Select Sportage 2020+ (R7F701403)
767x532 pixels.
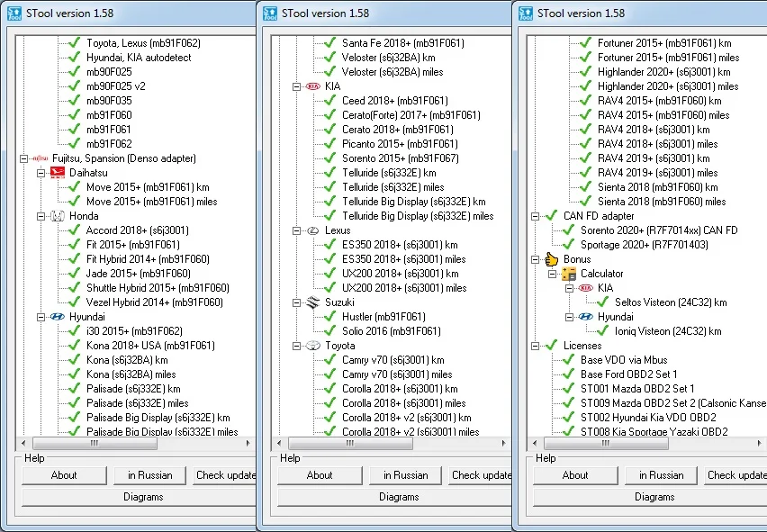pos(645,245)
